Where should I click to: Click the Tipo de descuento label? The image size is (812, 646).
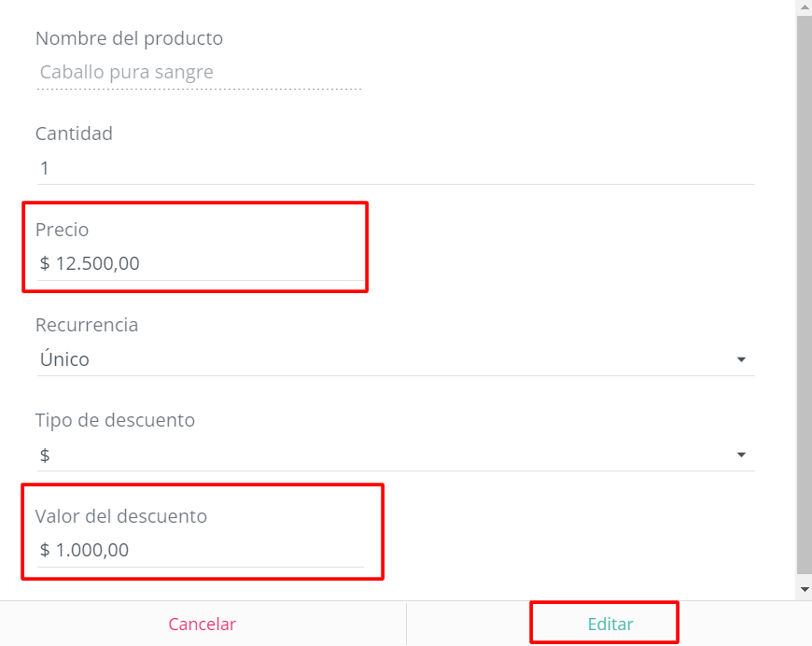[115, 420]
